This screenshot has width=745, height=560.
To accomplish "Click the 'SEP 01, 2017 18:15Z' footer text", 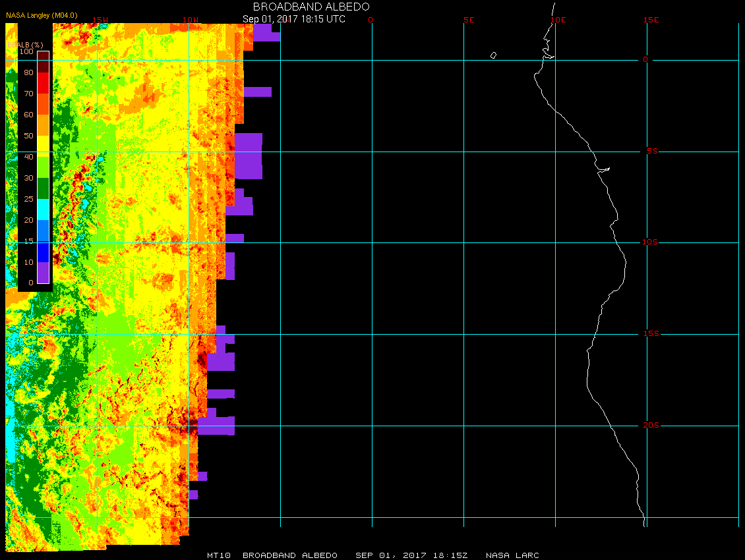I will (411, 555).
